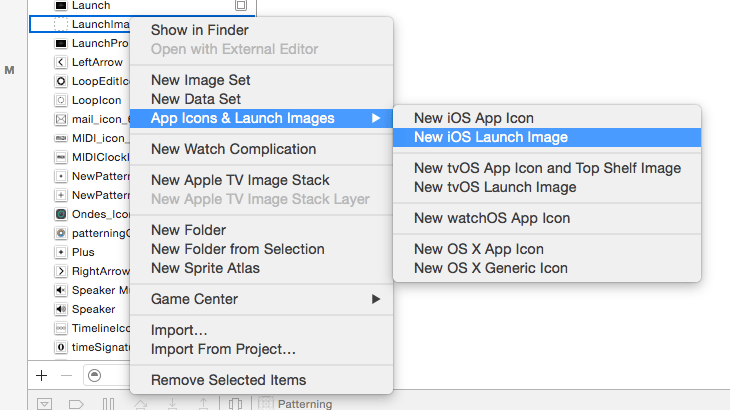730x410 pixels.
Task: Click the mail_icon envelope asset icon
Action: click(61, 120)
